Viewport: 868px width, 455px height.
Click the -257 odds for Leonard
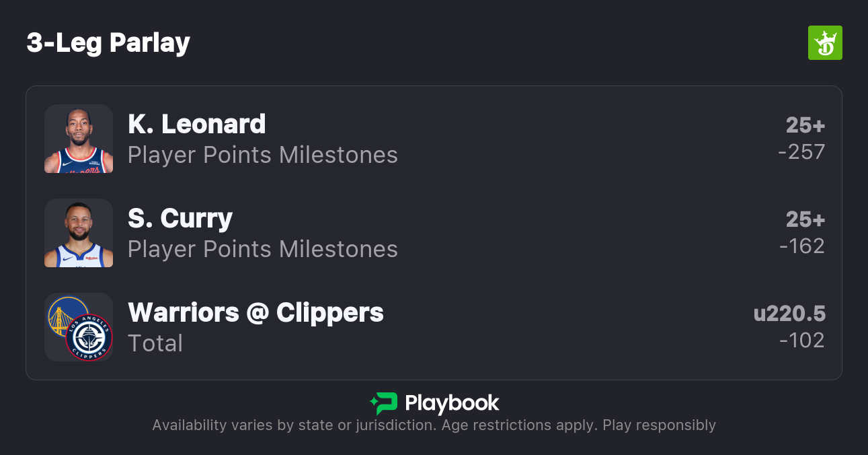(801, 152)
